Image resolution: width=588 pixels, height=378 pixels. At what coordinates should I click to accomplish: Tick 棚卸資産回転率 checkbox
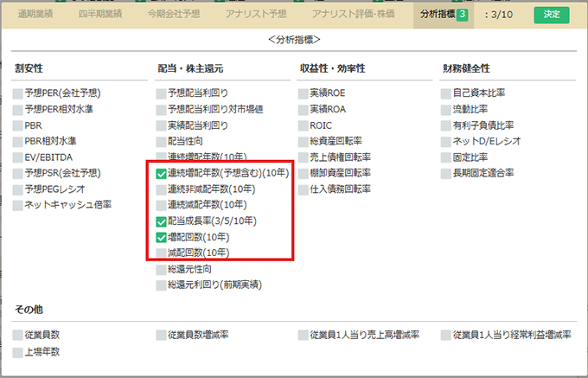(304, 174)
